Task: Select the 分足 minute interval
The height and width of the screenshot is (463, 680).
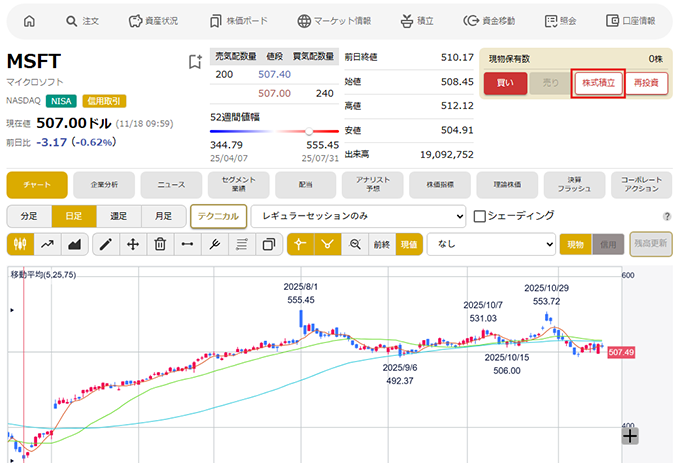Action: [x=29, y=216]
